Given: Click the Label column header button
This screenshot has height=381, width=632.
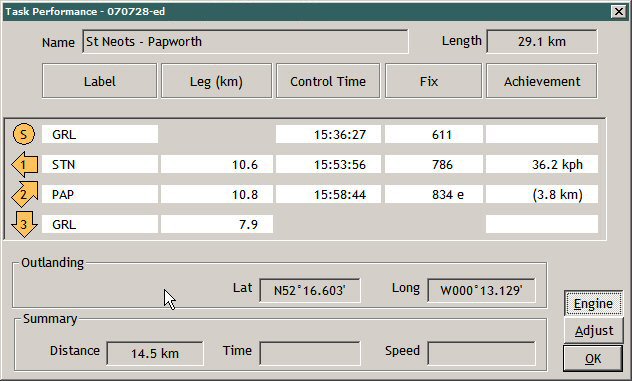Looking at the screenshot, I should (100, 81).
